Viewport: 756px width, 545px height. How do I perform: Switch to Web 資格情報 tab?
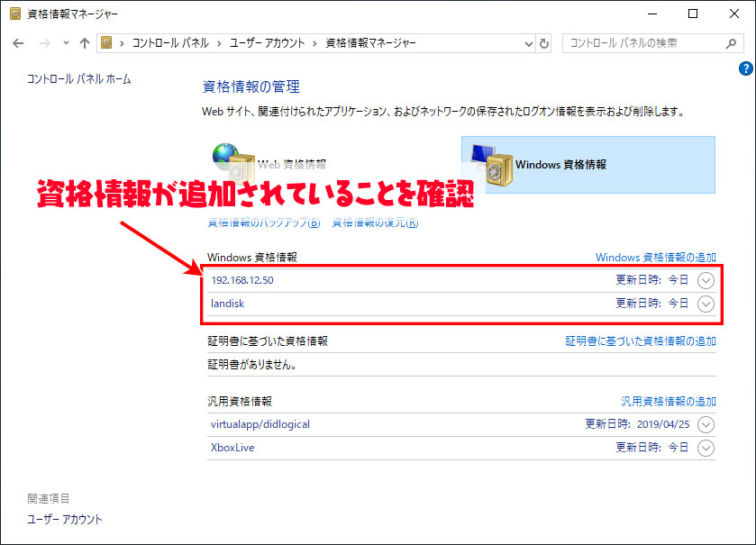[292, 164]
